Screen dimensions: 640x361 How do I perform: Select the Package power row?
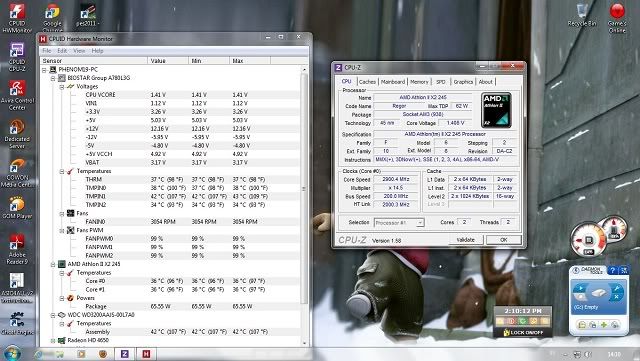171,306
